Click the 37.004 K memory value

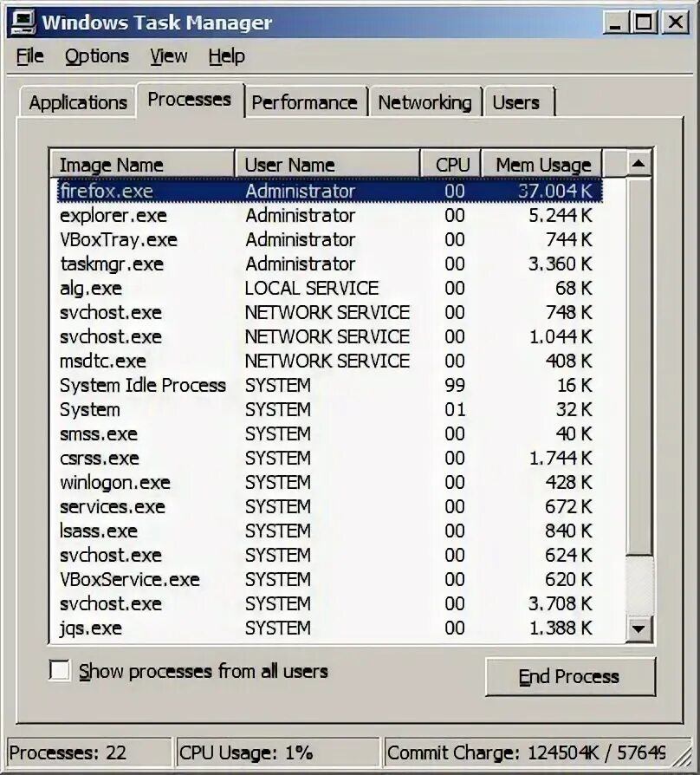(x=555, y=191)
